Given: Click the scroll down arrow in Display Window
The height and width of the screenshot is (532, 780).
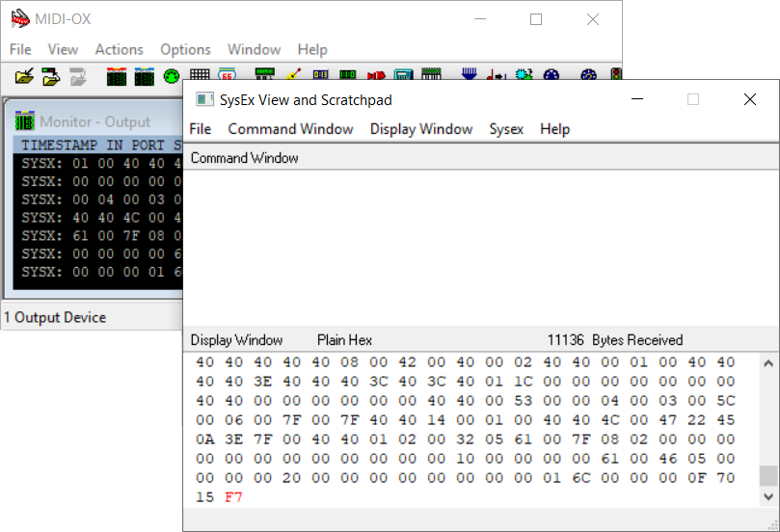Looking at the screenshot, I should tap(768, 496).
